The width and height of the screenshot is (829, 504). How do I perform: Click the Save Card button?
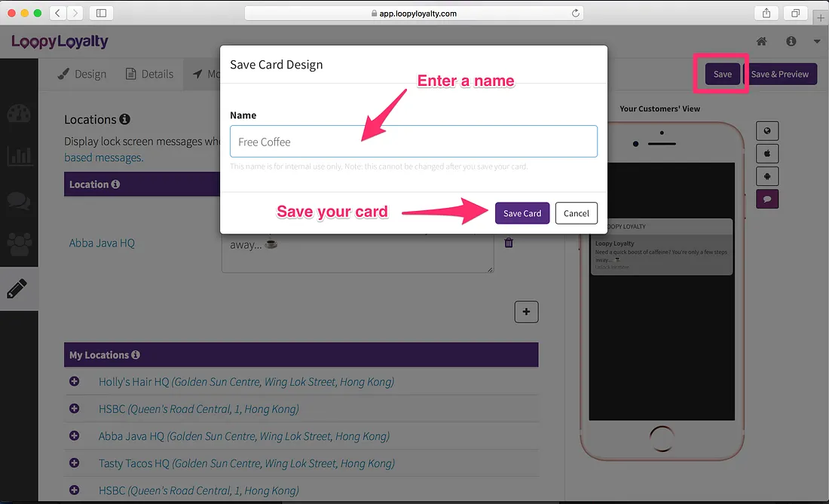pos(522,213)
